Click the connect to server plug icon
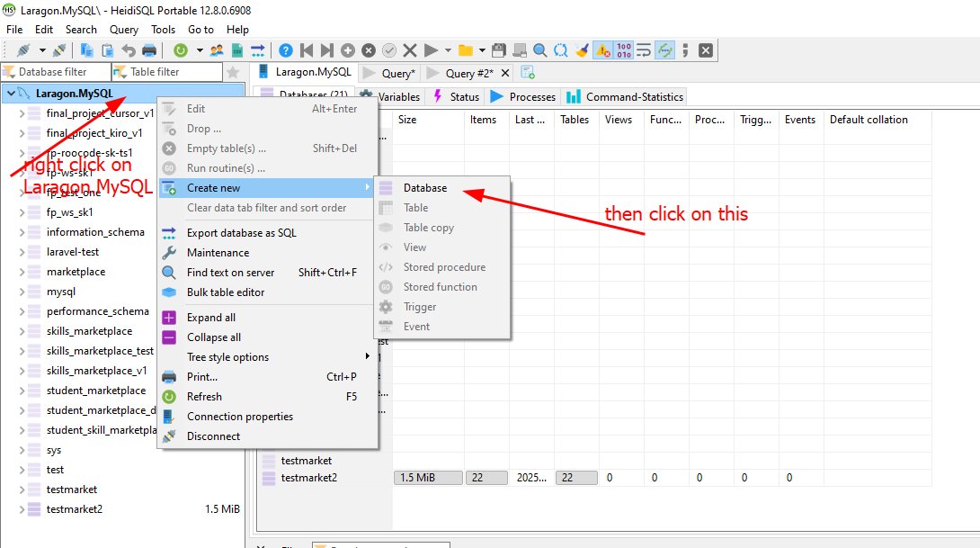The image size is (980, 548). [23, 50]
